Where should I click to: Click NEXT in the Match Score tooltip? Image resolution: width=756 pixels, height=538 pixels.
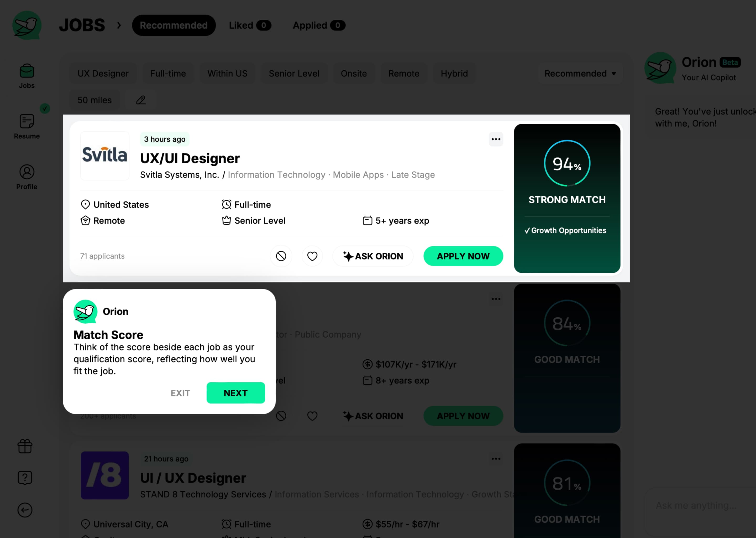235,392
